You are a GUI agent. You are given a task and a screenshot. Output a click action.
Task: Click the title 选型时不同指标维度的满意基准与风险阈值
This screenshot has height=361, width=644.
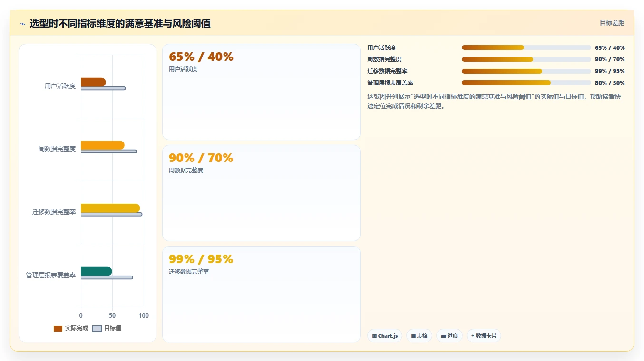(x=120, y=23)
